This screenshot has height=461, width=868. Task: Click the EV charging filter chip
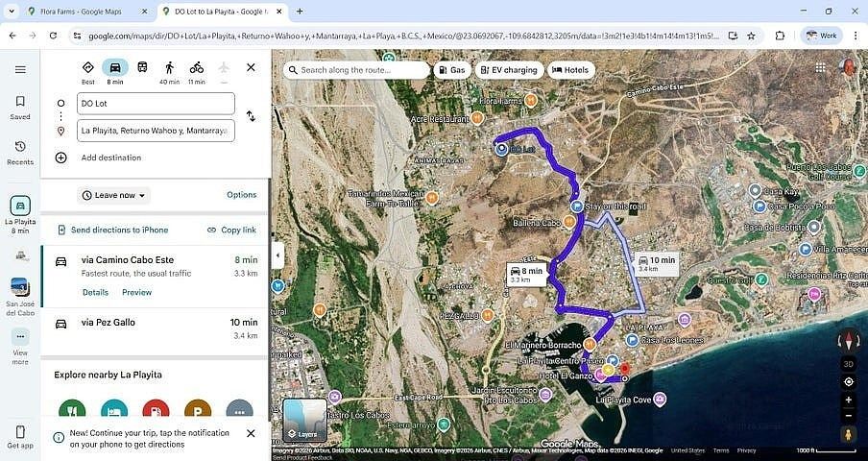(509, 70)
